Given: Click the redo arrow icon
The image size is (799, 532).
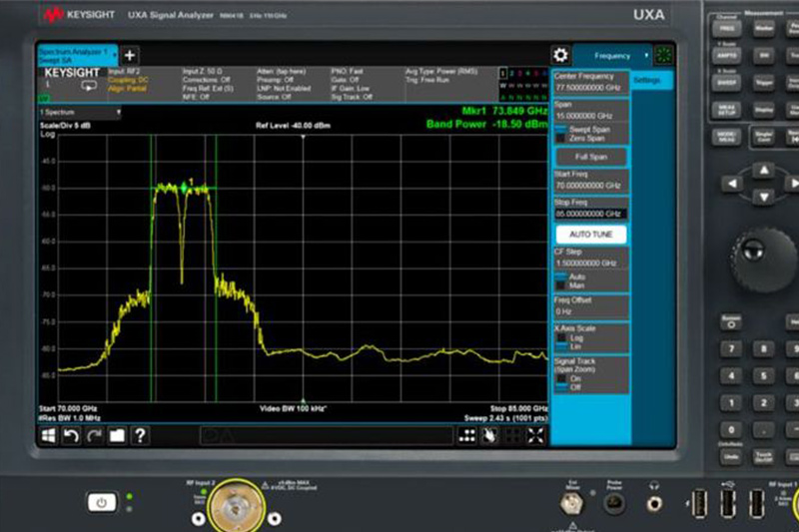Looking at the screenshot, I should tap(94, 435).
